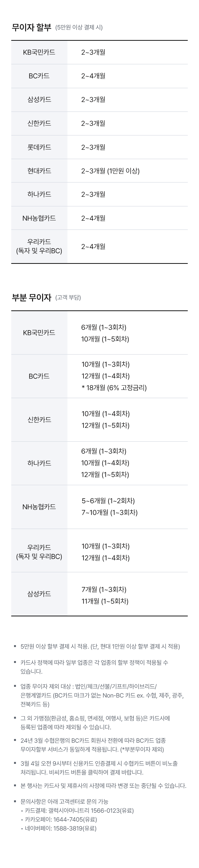The image size is (199, 868).
Task: Click 신한카드 12개월 (1~5회차) entry
Action: (105, 425)
